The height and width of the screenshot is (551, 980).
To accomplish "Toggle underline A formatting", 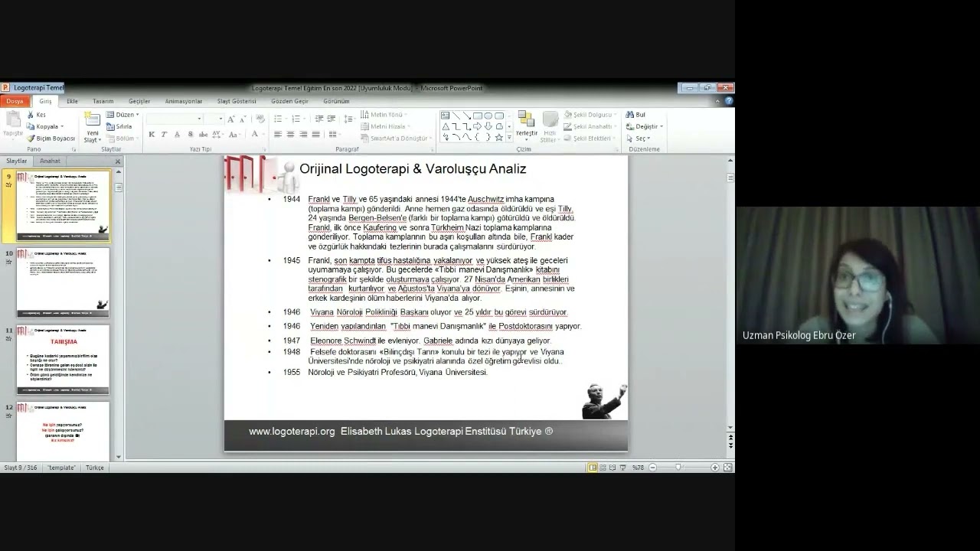I will coord(176,135).
